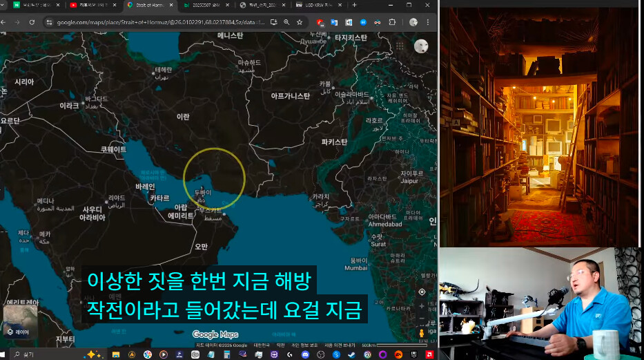Zoom out the map with minus button
This screenshot has height=360, width=644.
pyautogui.click(x=422, y=319)
